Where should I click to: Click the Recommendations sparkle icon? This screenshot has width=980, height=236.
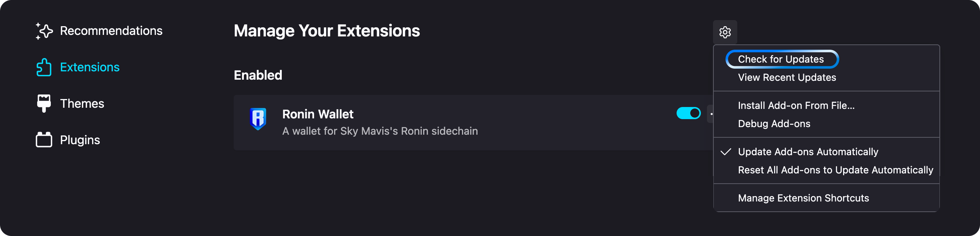click(x=44, y=31)
